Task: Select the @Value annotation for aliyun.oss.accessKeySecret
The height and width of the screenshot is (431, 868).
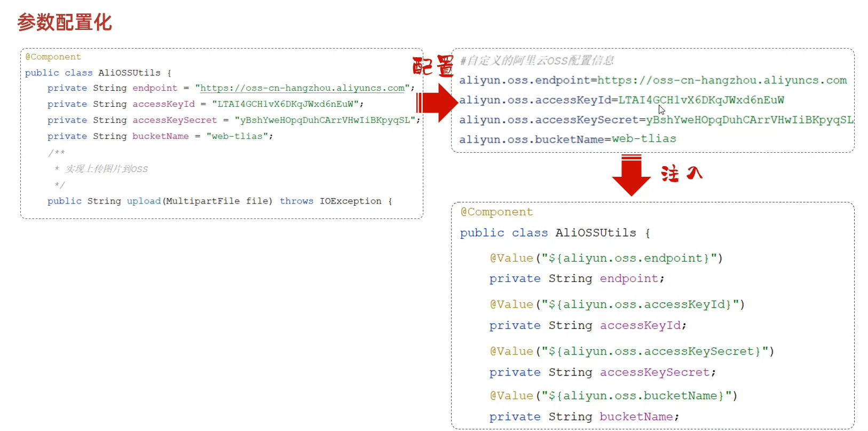Action: pos(632,351)
